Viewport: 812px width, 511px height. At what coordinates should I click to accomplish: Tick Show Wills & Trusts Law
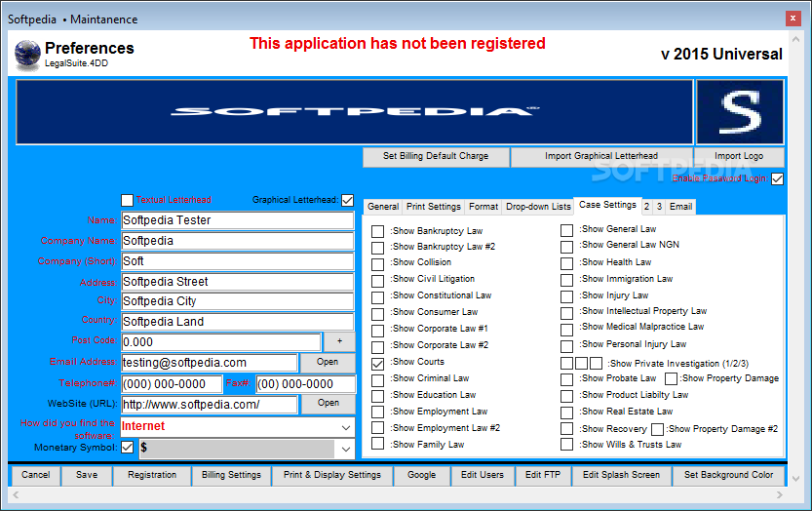click(x=566, y=444)
